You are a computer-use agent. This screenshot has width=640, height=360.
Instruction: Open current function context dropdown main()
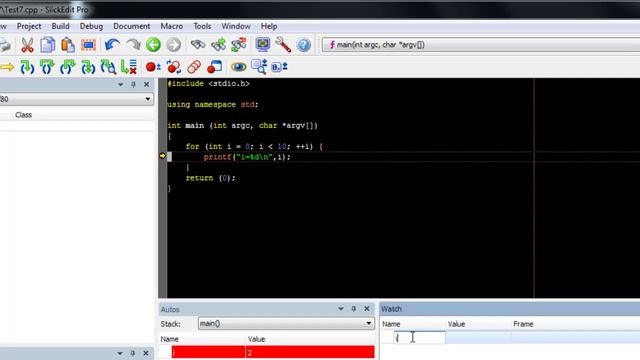point(481,45)
